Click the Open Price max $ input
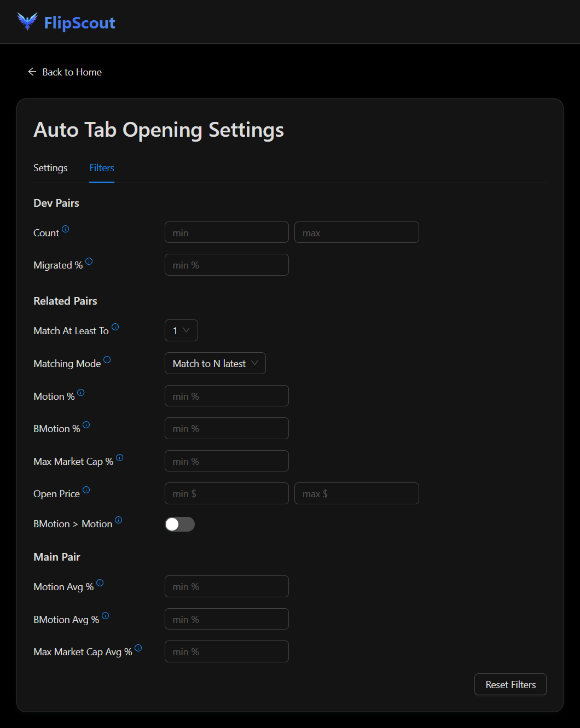The image size is (580, 728). pyautogui.click(x=356, y=494)
